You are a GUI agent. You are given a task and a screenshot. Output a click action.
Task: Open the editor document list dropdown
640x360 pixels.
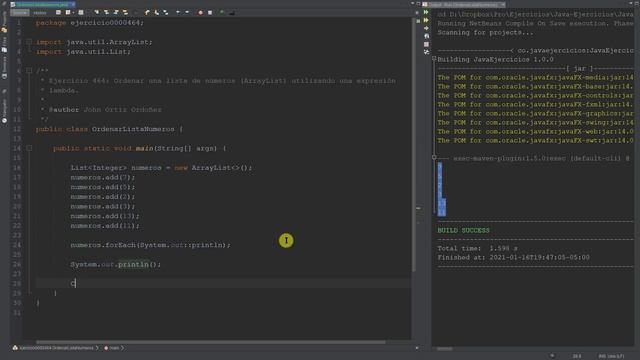click(412, 4)
